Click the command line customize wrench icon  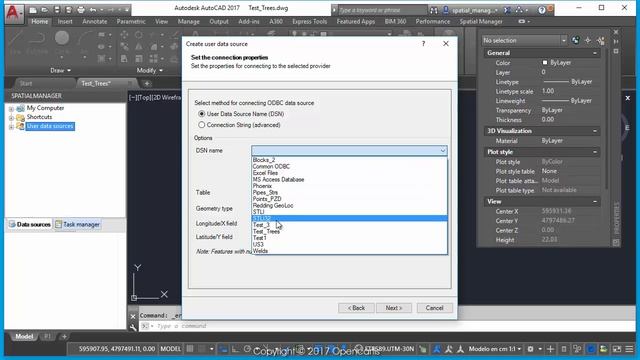[133, 327]
